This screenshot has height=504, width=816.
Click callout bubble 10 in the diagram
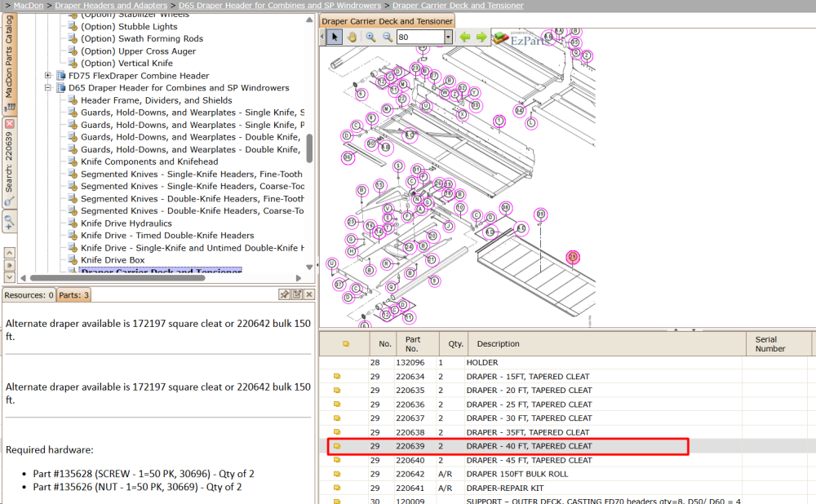pyautogui.click(x=460, y=208)
